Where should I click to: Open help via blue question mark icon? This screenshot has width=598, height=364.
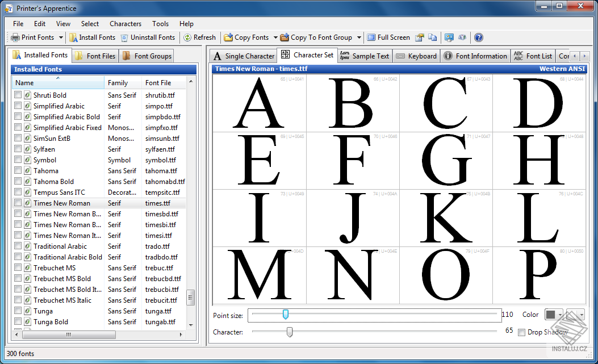479,37
